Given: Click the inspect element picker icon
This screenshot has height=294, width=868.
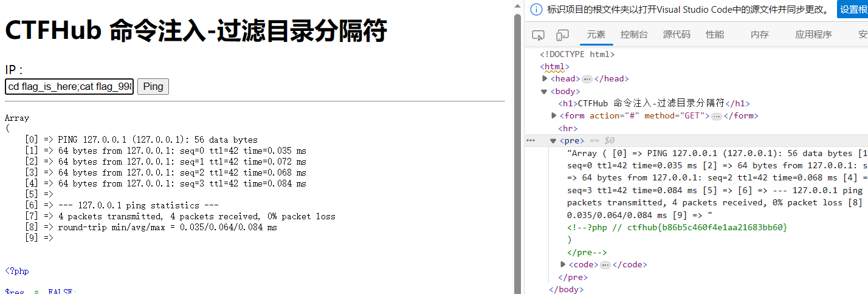Looking at the screenshot, I should (x=538, y=35).
